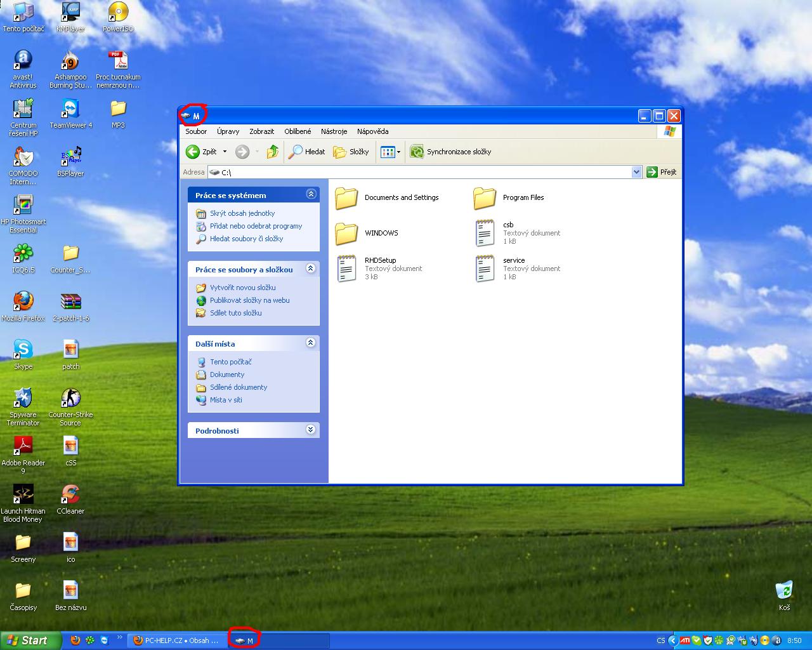
Task: Select the WINDOWS folder icon
Action: coord(346,234)
